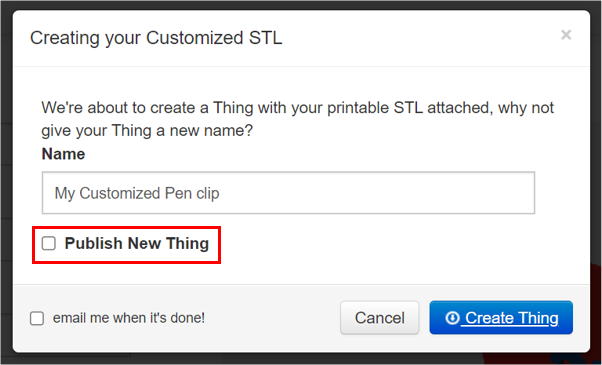The height and width of the screenshot is (365, 602).
Task: Click the "Creating your Customized STL" title
Action: [156, 38]
